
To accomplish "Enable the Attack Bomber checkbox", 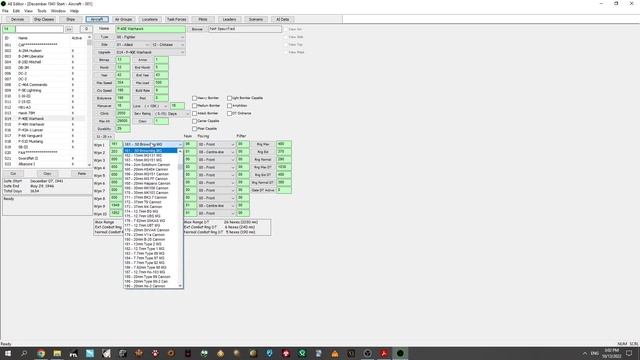I will [195, 113].
